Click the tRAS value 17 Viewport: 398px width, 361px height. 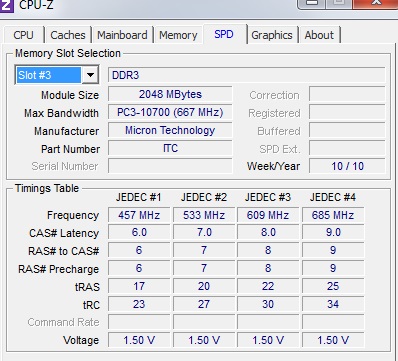[x=139, y=286]
